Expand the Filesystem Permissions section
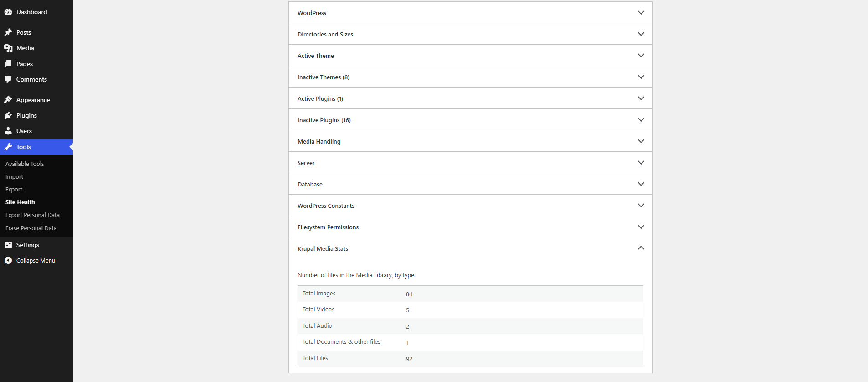Viewport: 868px width, 382px height. (x=471, y=227)
